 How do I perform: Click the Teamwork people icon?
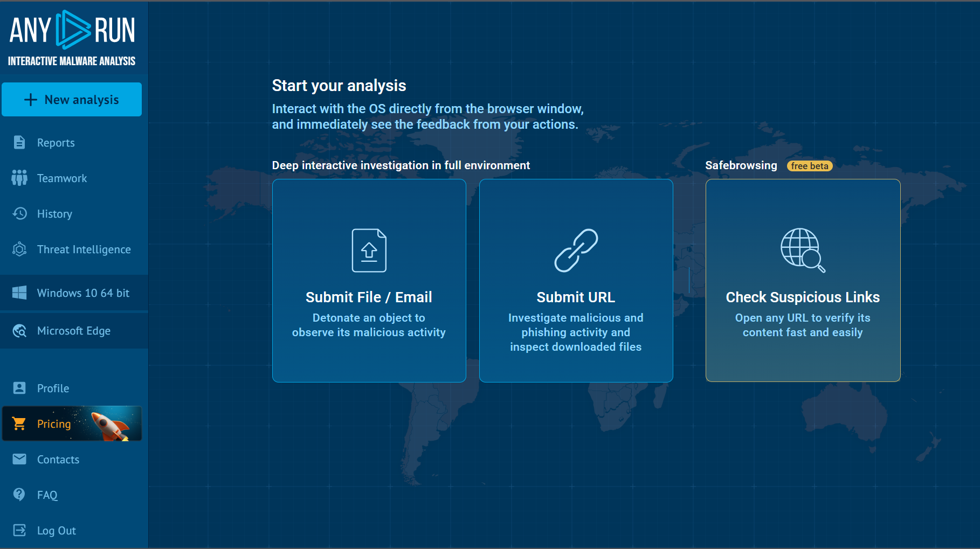(x=19, y=178)
